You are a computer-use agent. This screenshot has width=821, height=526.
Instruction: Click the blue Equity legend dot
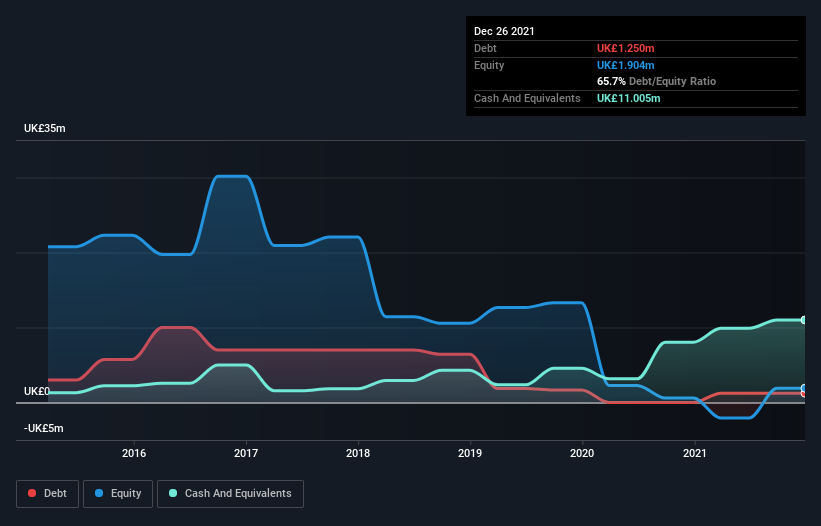click(99, 493)
